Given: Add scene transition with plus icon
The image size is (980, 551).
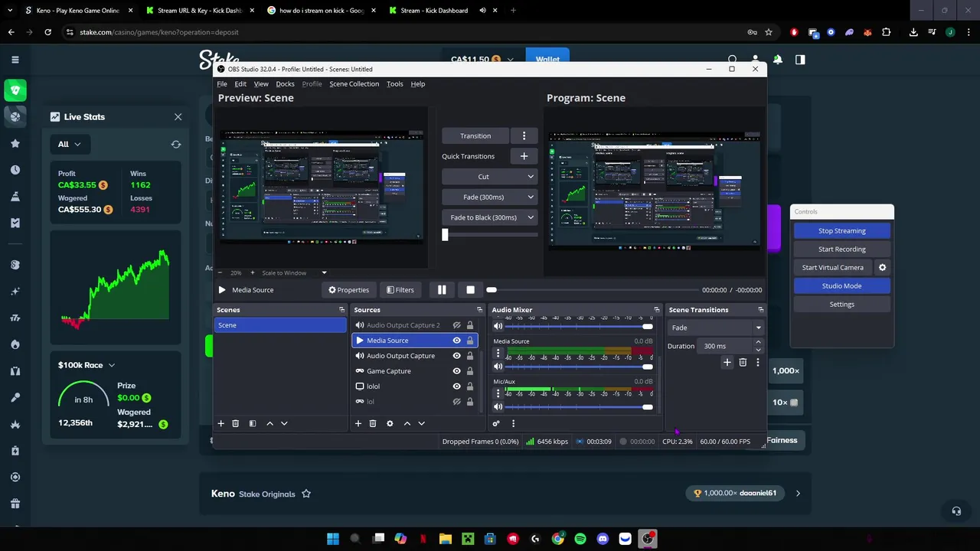Looking at the screenshot, I should 727,362.
